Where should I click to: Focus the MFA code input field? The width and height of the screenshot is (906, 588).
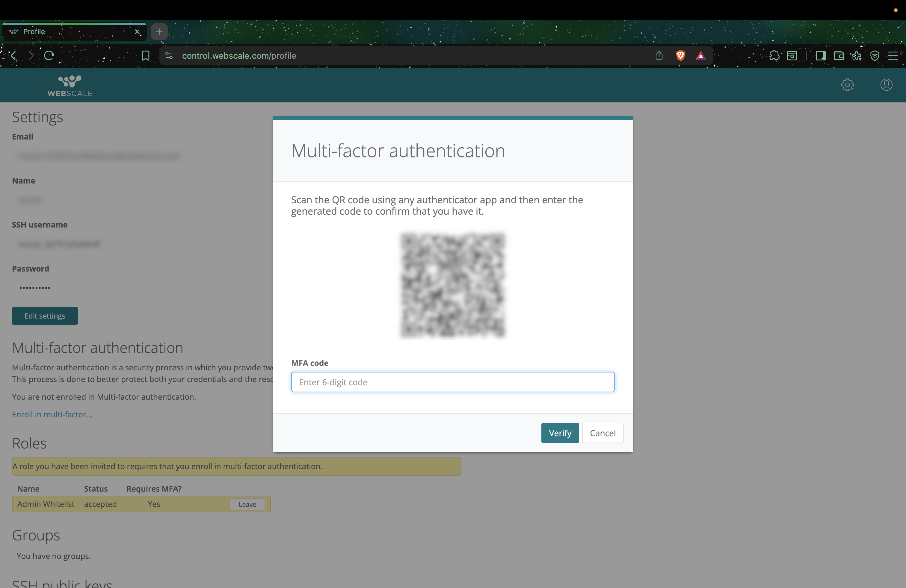[453, 382]
